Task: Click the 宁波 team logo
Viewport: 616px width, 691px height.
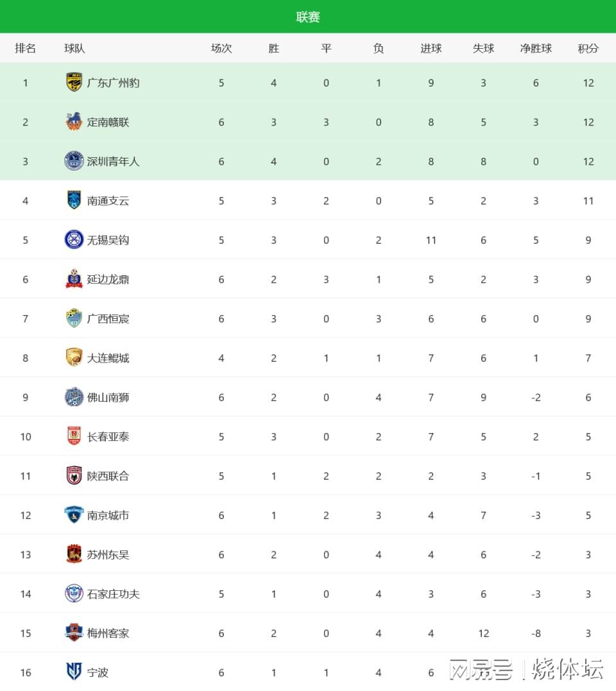Action: tap(74, 672)
